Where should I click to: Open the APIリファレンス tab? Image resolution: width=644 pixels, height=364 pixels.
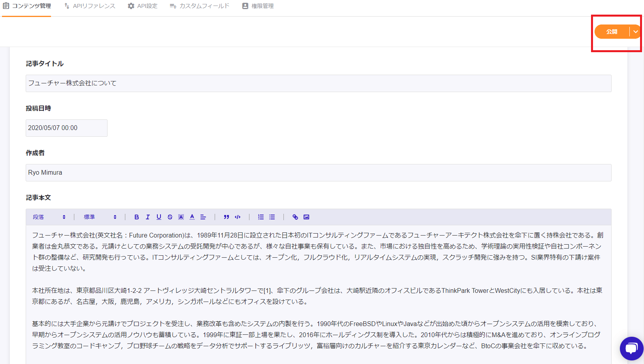(x=90, y=6)
